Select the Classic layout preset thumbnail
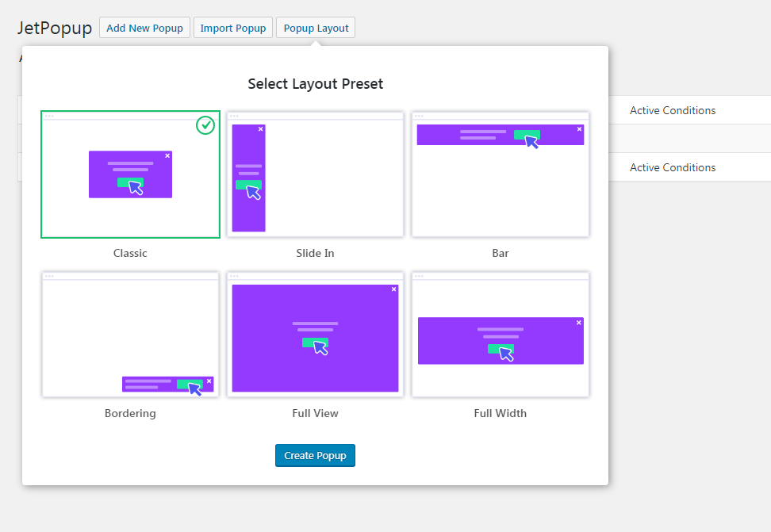This screenshot has width=771, height=532. point(130,174)
